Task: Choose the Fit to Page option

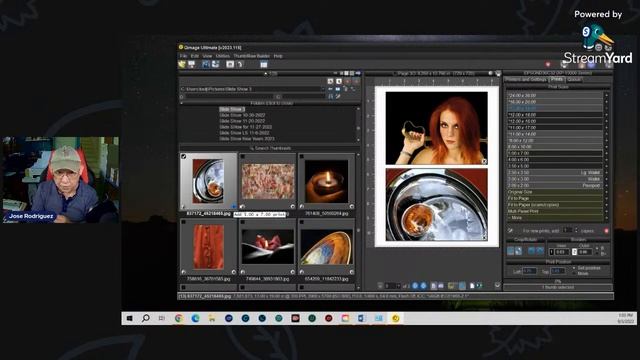Action: 555,198
